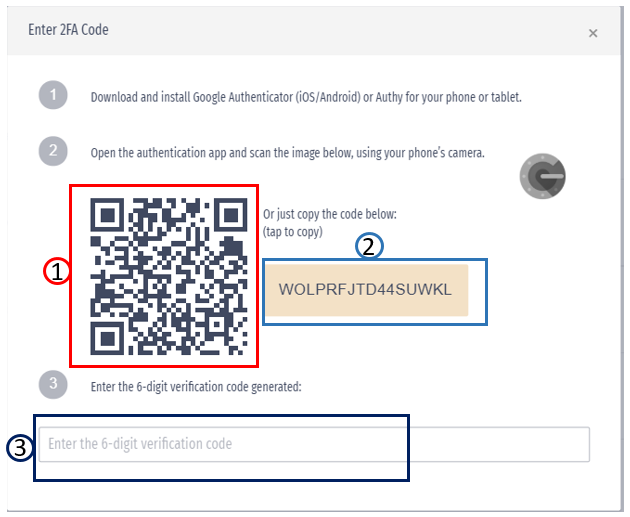Click the "Or just copy the code below" label

[x=330, y=214]
